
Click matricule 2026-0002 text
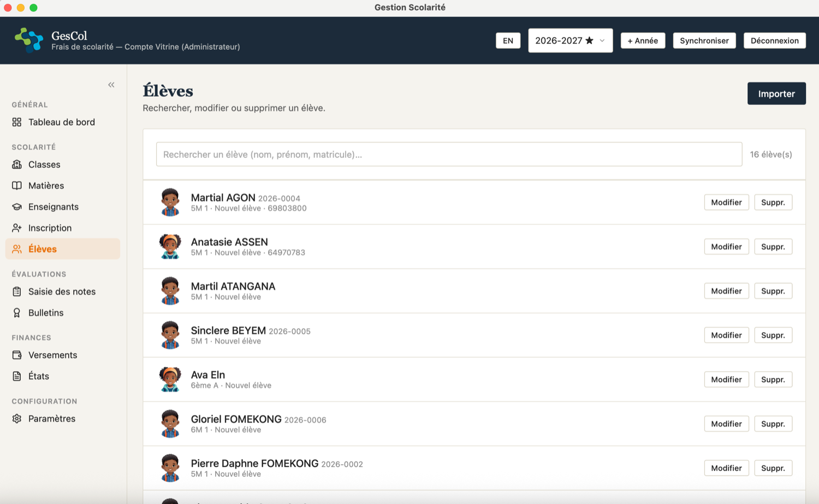342,464
